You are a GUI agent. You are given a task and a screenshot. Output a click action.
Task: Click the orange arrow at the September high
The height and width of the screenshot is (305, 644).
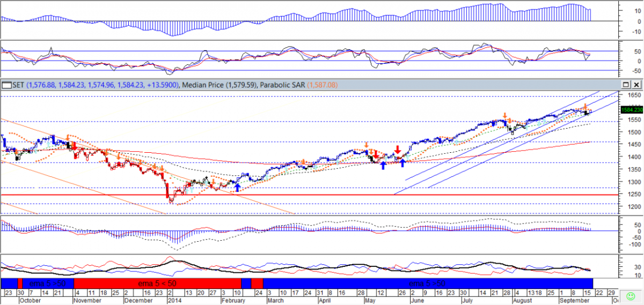pos(585,107)
